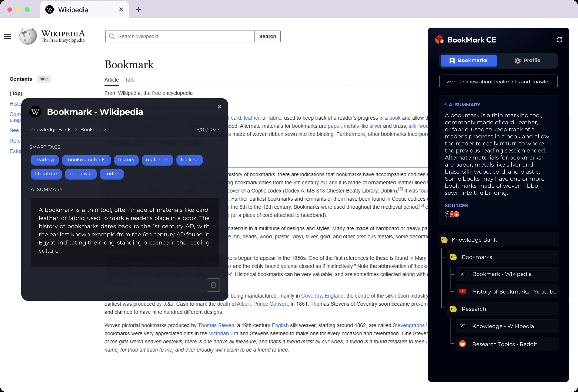The image size is (578, 392).
Task: Click the stacked source icons under Sources
Action: [452, 214]
